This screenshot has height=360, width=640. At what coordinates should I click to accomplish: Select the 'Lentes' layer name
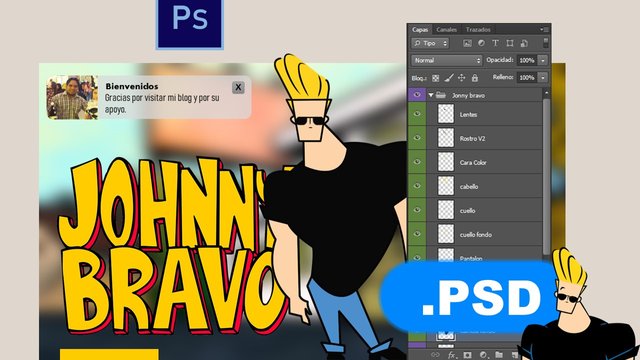click(x=468, y=115)
